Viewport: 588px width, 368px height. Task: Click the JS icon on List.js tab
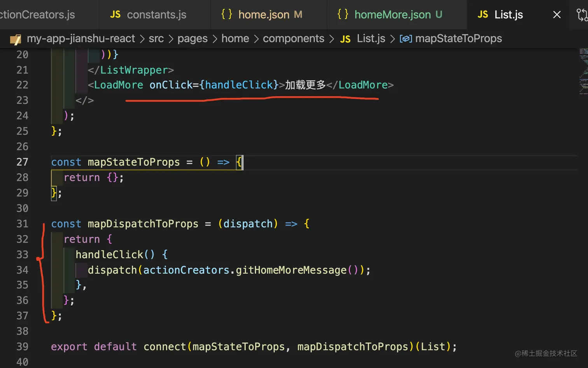point(483,15)
